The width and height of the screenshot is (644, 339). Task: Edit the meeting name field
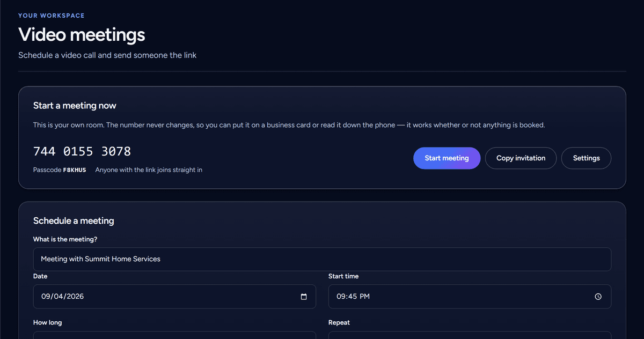tap(322, 259)
